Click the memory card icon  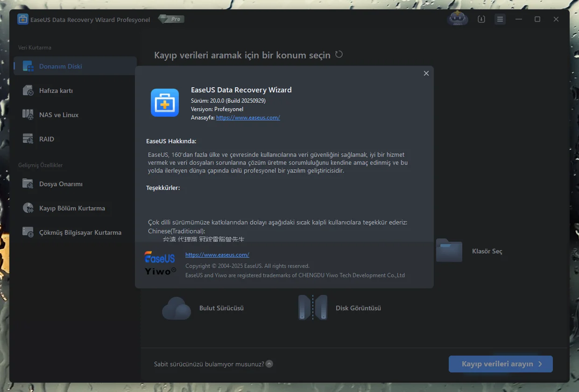point(28,91)
